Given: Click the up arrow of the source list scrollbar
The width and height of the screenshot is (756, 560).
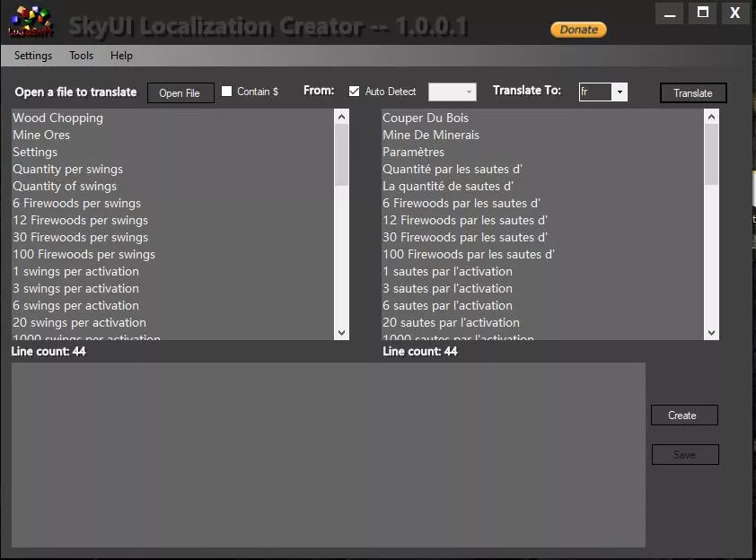Looking at the screenshot, I should click(x=341, y=117).
